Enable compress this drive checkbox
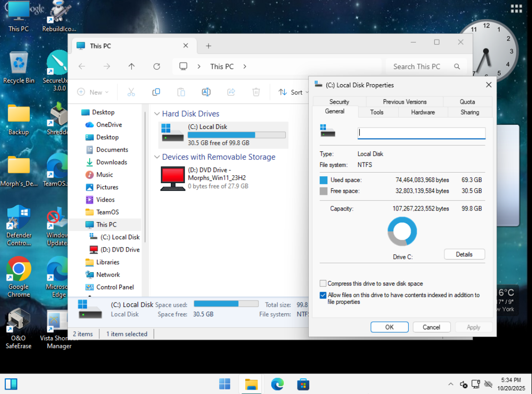Screen dimensions: 532x394 pos(323,283)
